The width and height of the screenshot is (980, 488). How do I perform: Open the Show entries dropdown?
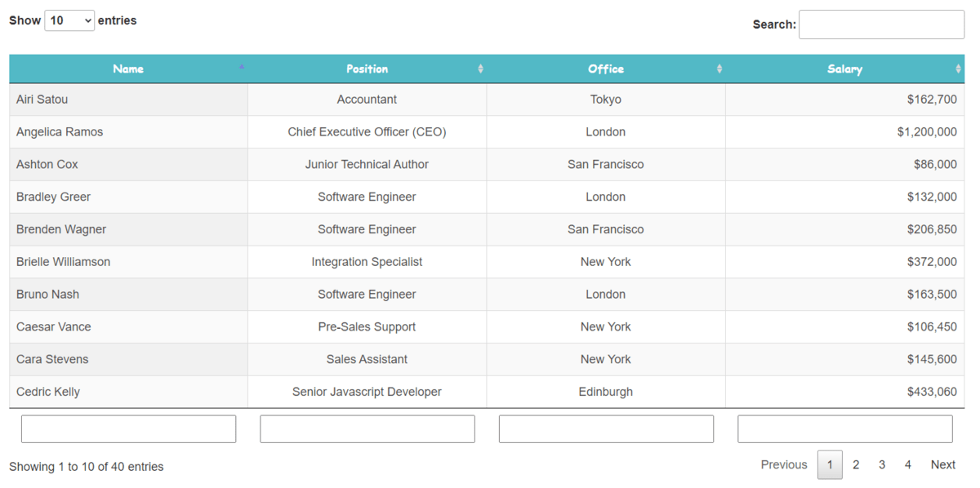pos(69,21)
